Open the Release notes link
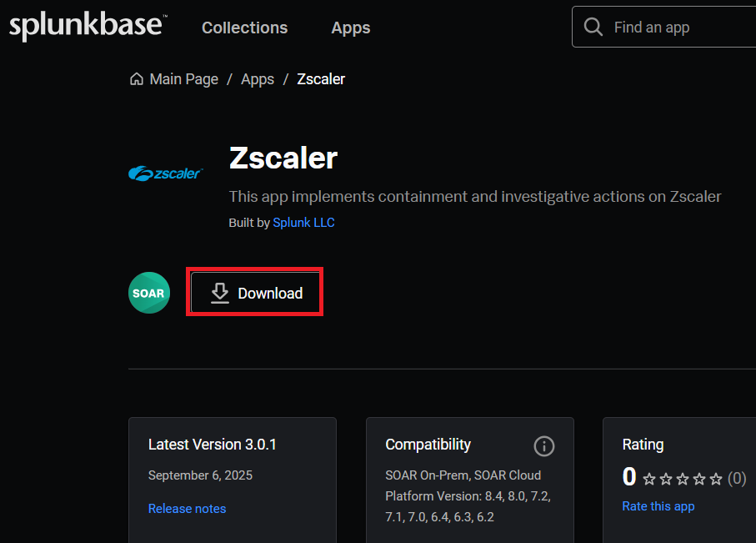This screenshot has height=543, width=756. click(x=187, y=508)
